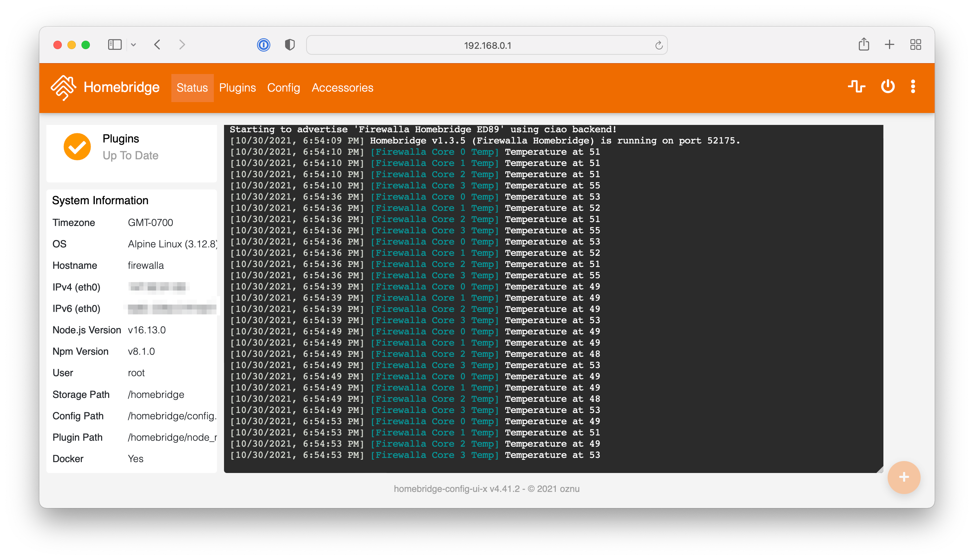974x560 pixels.
Task: Click the orange add widget plus button
Action: click(903, 477)
